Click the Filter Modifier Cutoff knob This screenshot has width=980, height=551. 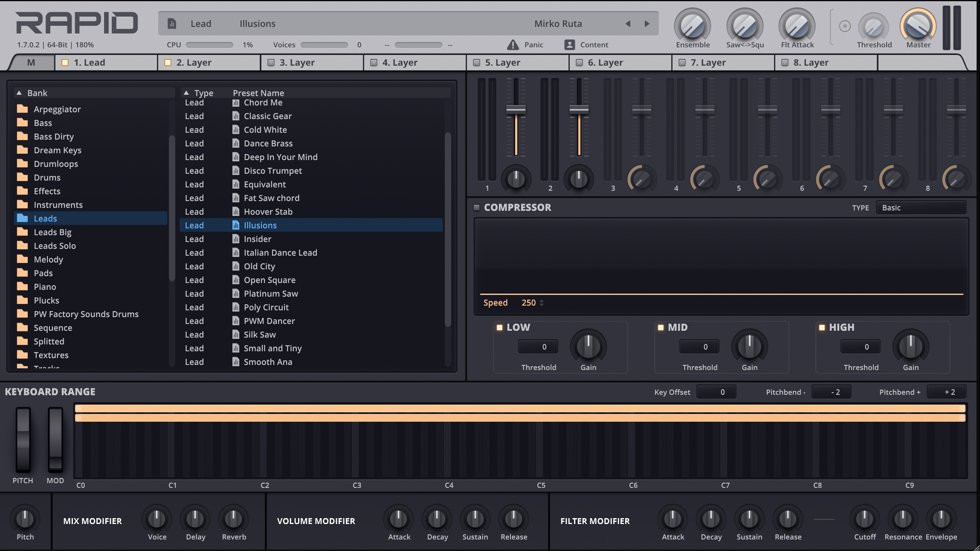click(864, 519)
